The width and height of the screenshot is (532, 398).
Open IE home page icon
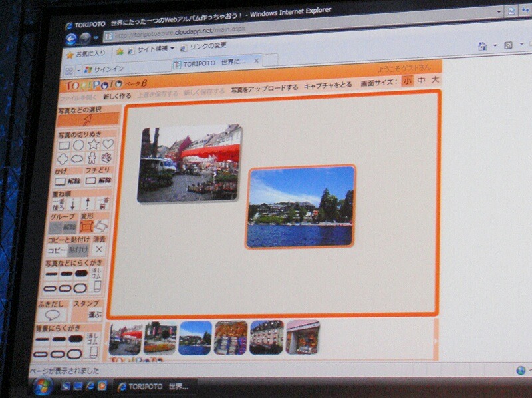(x=483, y=46)
